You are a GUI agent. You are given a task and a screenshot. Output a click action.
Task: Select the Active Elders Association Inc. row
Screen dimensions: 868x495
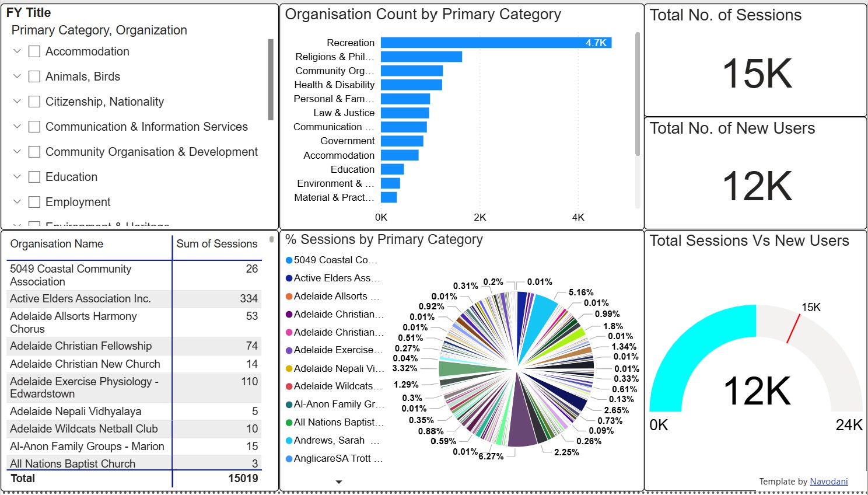coord(80,299)
